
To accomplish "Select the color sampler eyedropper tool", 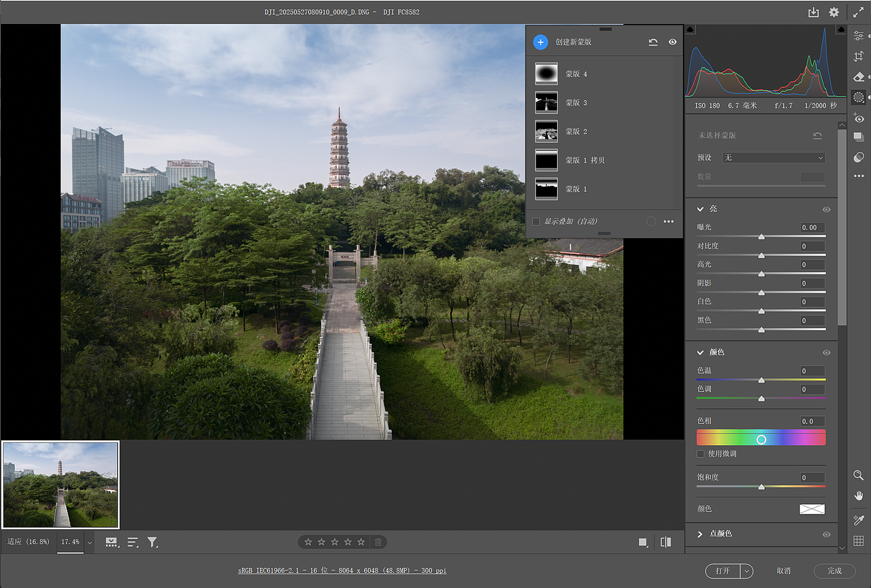I will pyautogui.click(x=859, y=520).
